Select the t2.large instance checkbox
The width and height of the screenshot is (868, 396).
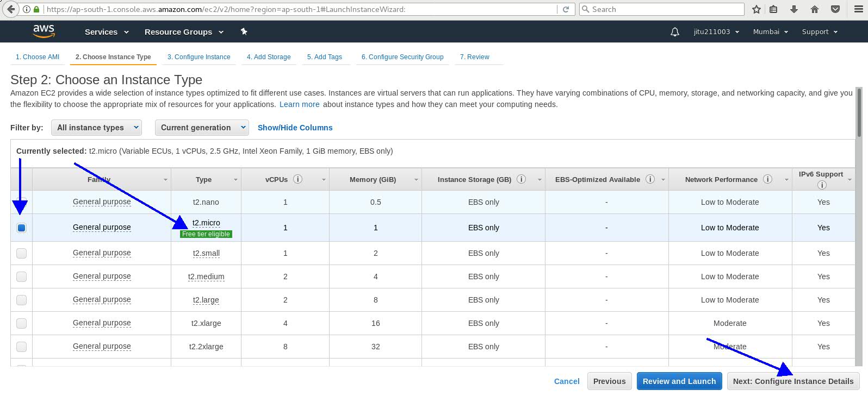click(x=21, y=300)
